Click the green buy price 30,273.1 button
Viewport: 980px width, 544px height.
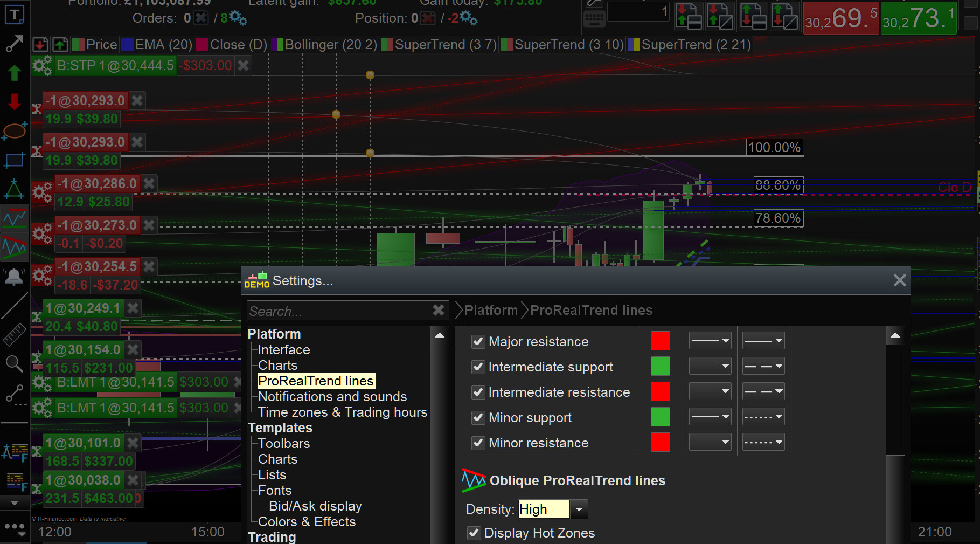click(x=918, y=19)
